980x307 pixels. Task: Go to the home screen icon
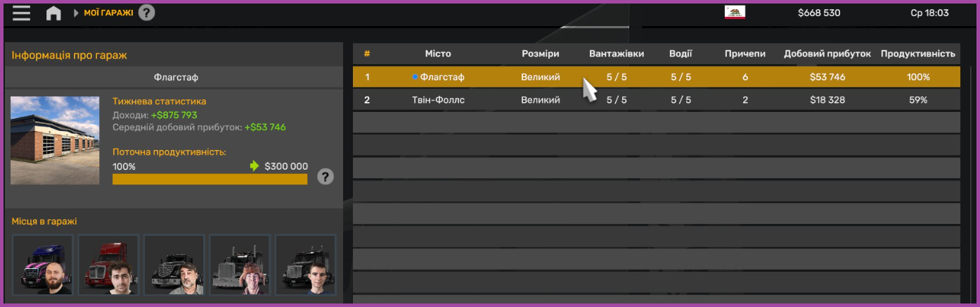[53, 13]
